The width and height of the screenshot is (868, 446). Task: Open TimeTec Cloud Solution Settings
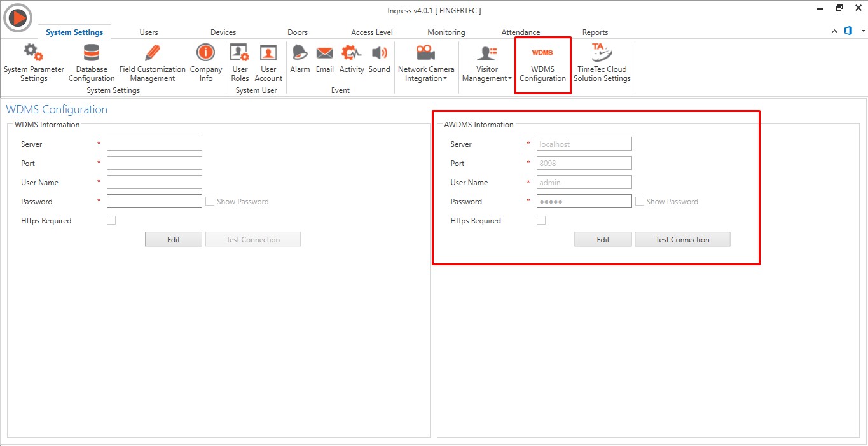602,63
